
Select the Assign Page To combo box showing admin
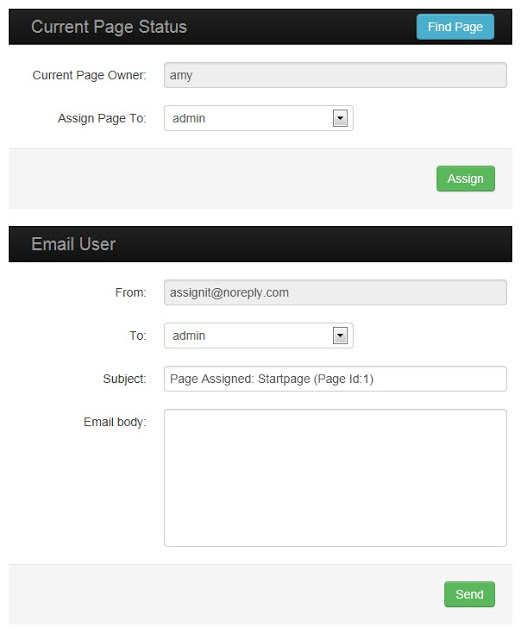click(258, 118)
